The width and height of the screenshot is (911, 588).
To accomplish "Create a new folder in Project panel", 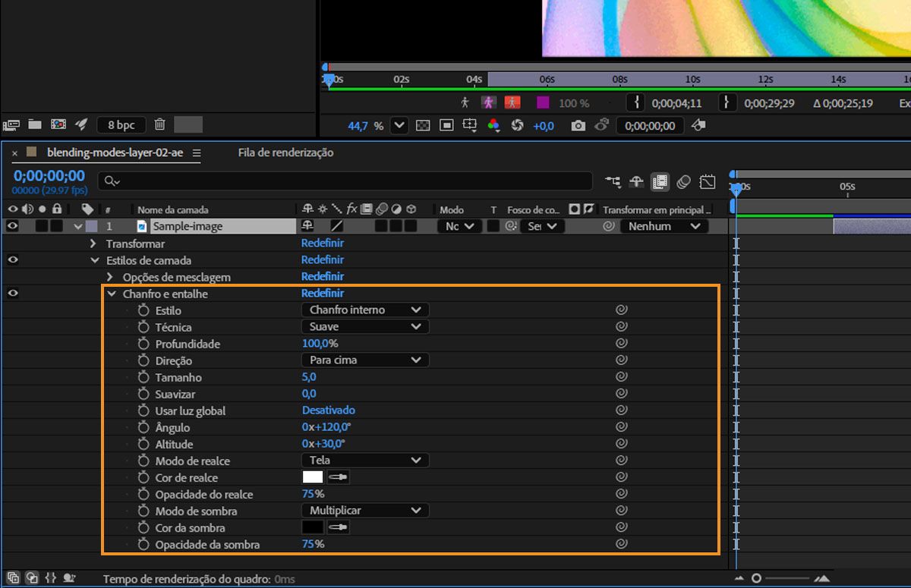I will tap(35, 124).
